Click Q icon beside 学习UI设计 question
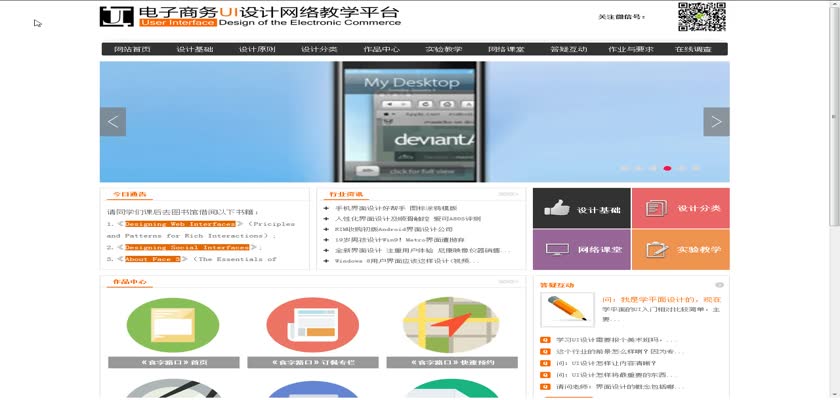840x400 pixels. tap(545, 339)
